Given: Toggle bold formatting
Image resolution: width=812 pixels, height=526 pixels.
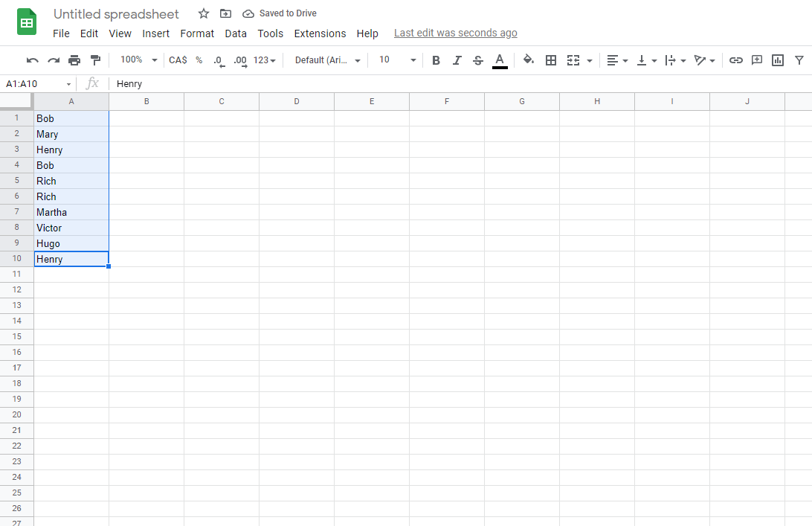Looking at the screenshot, I should coord(436,60).
